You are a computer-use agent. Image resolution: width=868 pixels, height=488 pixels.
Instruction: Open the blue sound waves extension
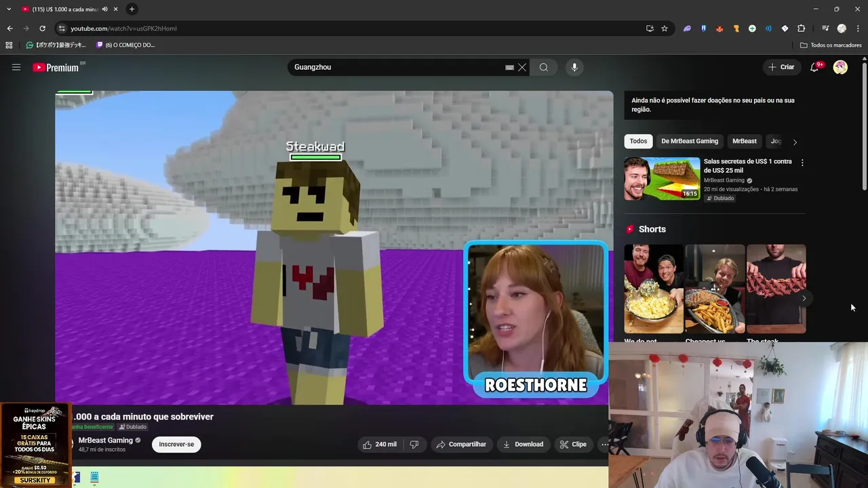tap(768, 28)
